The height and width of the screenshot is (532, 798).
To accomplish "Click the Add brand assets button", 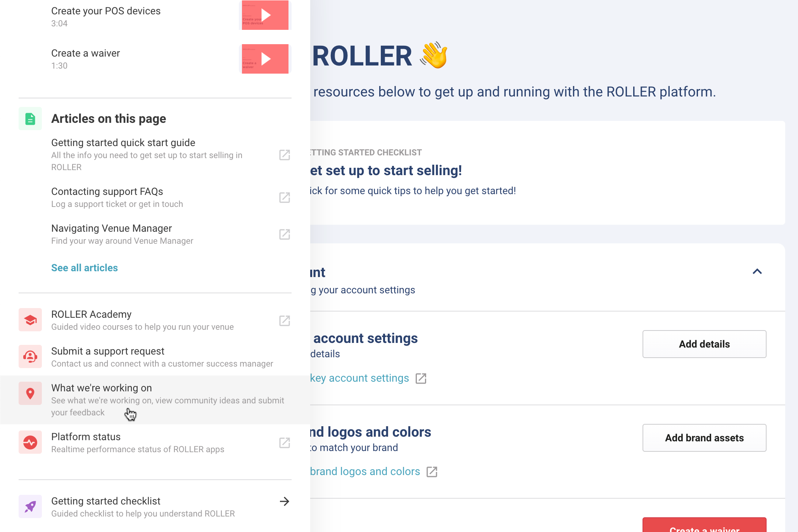I will (x=704, y=438).
